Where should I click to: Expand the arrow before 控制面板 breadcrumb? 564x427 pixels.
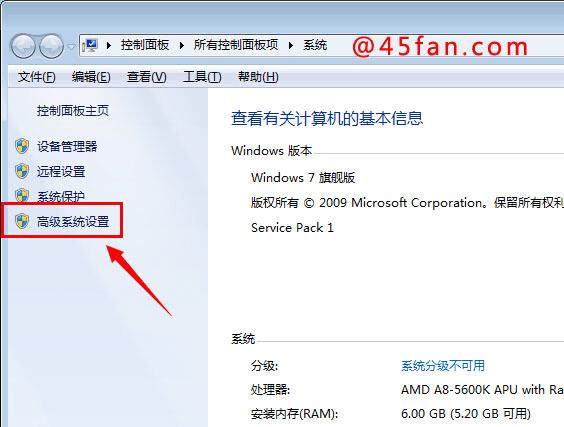tap(109, 45)
